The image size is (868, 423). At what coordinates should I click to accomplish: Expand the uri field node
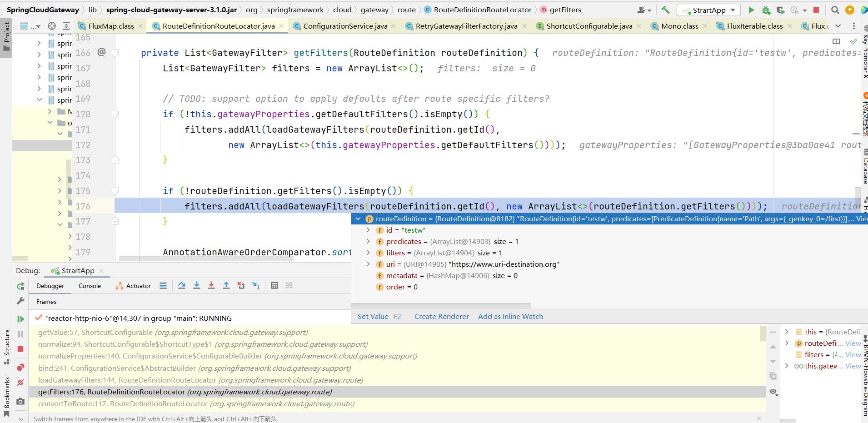pyautogui.click(x=369, y=264)
